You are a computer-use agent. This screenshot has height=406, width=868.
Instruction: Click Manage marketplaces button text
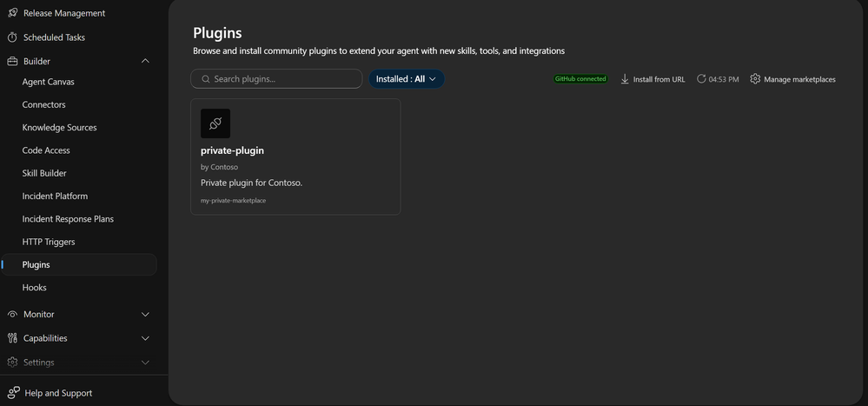point(799,79)
